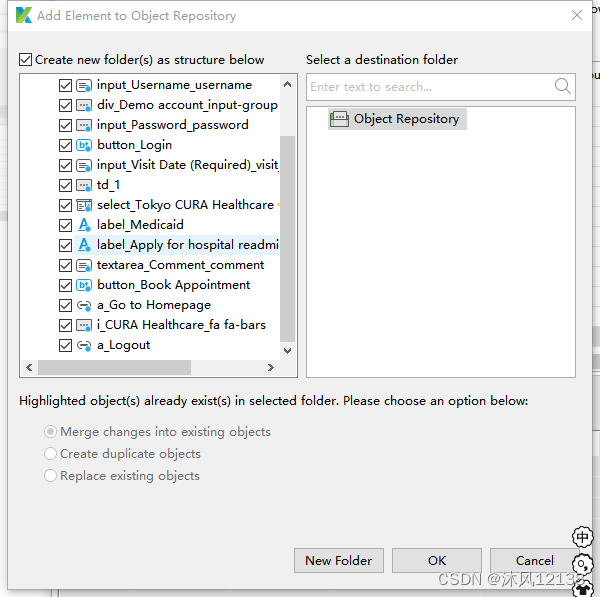This screenshot has width=600, height=597.
Task: Click the textarea_Comment_comment text icon
Action: click(84, 265)
